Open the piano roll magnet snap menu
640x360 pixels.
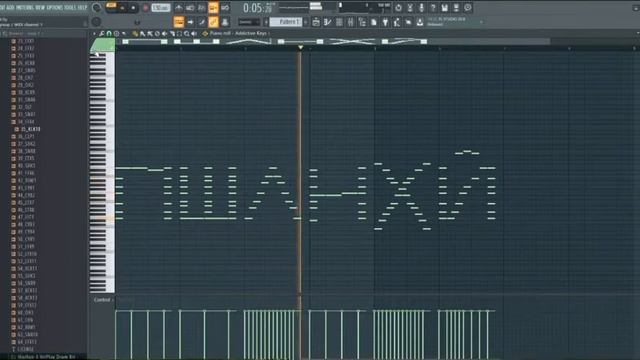pos(109,33)
